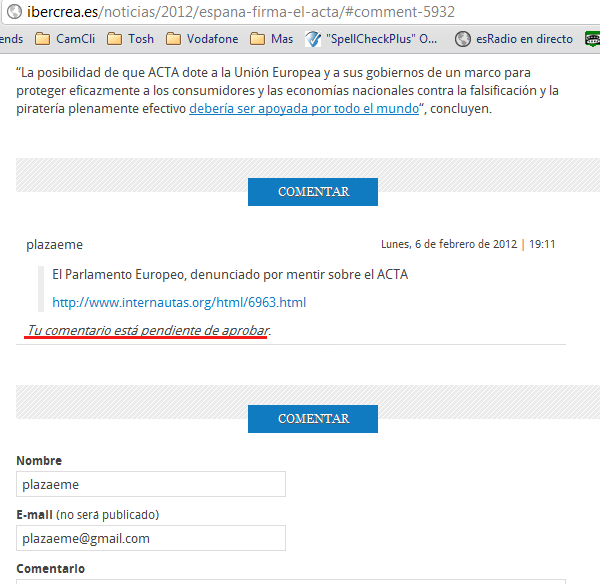The width and height of the screenshot is (600, 584).
Task: Click the green bookmark icon after esRadio
Action: (591, 39)
